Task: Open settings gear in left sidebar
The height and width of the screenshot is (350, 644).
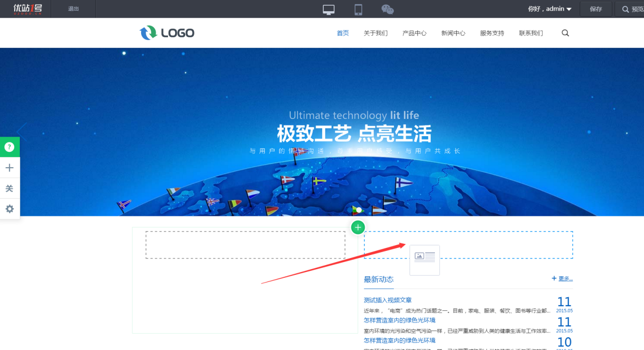Action: (x=10, y=209)
